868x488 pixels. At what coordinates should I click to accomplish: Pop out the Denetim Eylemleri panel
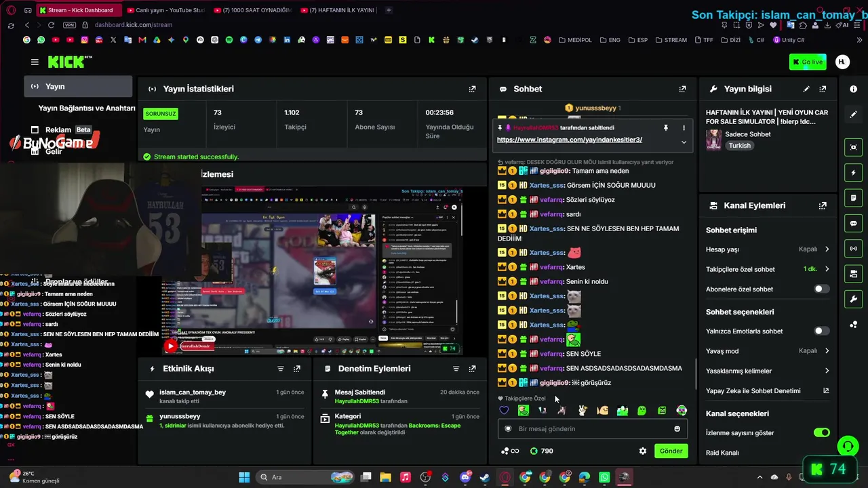click(473, 369)
